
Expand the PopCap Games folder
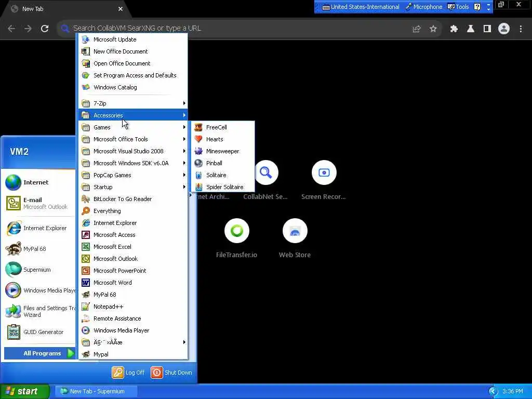(133, 175)
